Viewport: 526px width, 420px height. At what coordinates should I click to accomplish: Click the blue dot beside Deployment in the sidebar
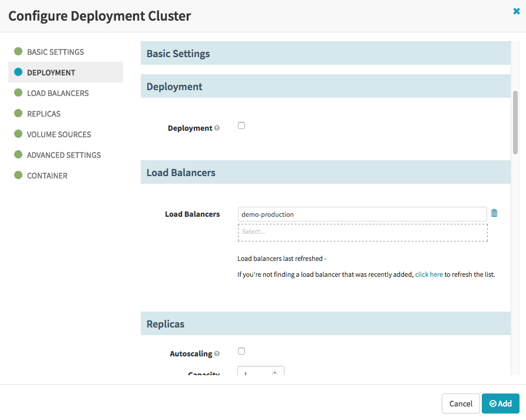coord(18,72)
